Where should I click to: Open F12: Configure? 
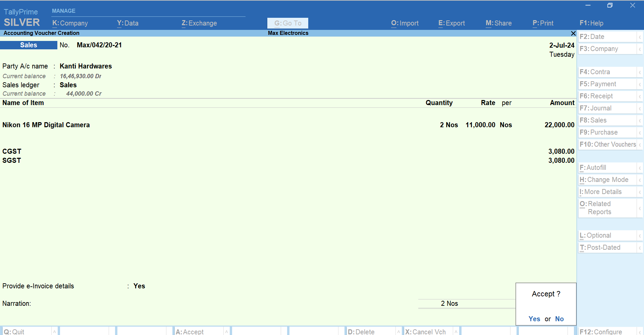click(x=607, y=331)
